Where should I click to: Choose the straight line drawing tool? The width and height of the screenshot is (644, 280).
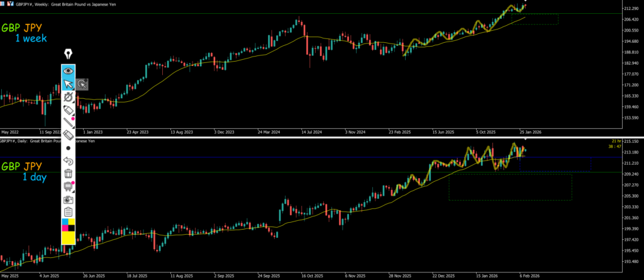pyautogui.click(x=68, y=122)
